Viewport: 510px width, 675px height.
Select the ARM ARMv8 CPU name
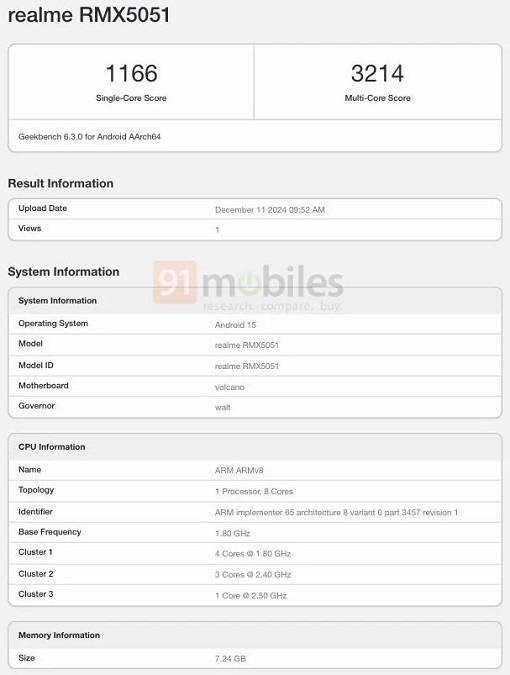click(x=239, y=471)
